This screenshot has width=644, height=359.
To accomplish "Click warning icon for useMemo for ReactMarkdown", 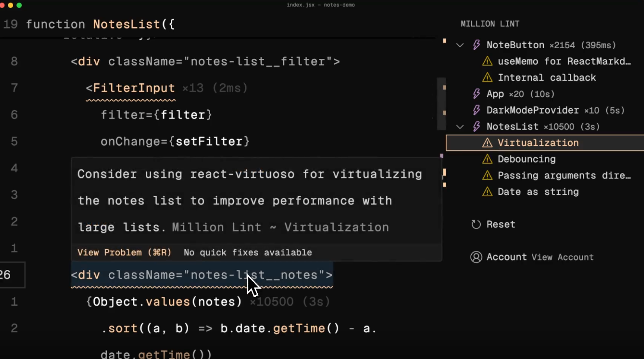I will click(x=487, y=61).
